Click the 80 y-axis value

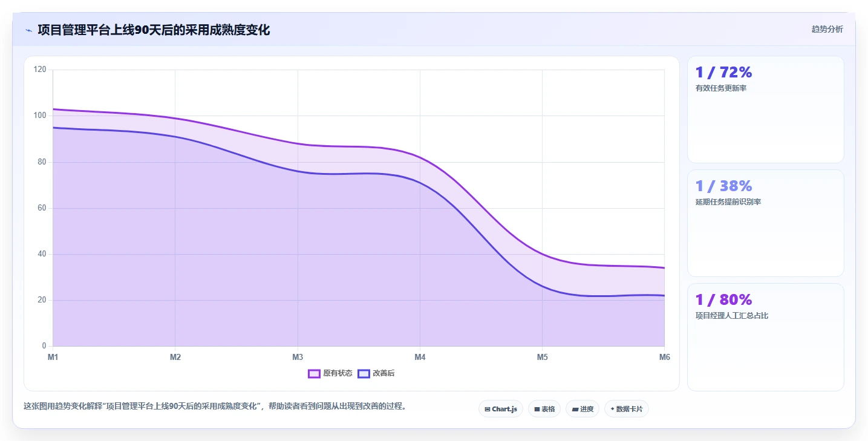pos(42,162)
